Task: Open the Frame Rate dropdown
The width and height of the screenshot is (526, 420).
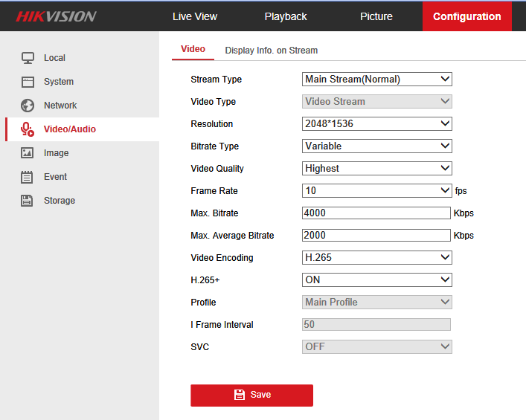Action: coord(377,191)
